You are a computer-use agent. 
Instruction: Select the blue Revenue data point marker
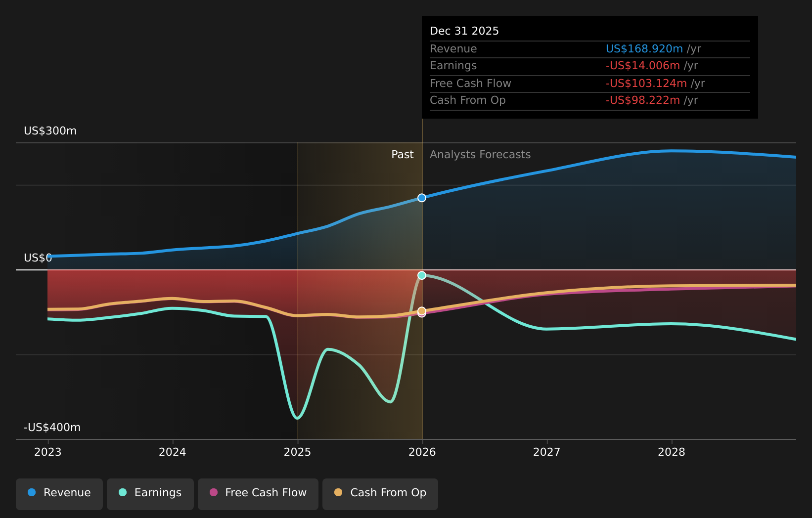click(x=421, y=198)
